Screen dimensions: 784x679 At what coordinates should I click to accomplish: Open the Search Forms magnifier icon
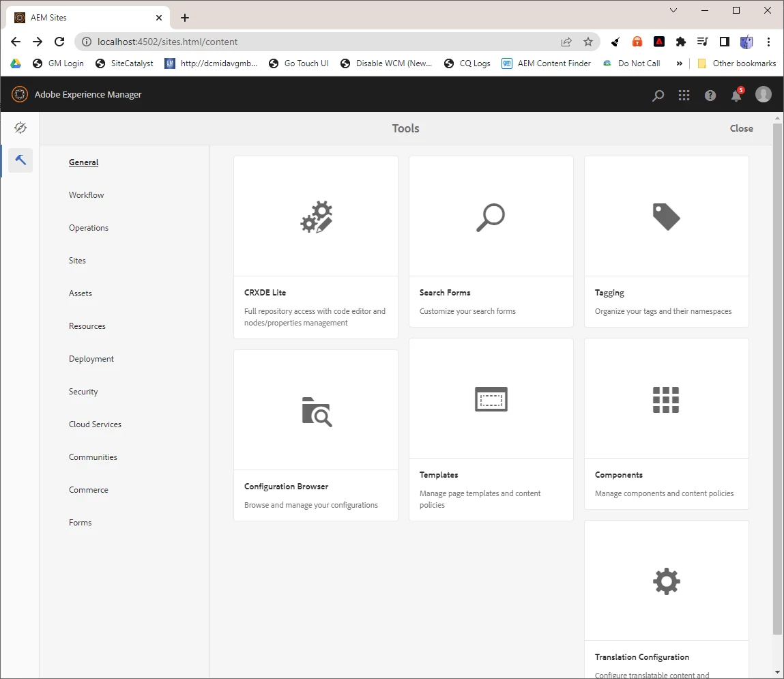click(491, 217)
